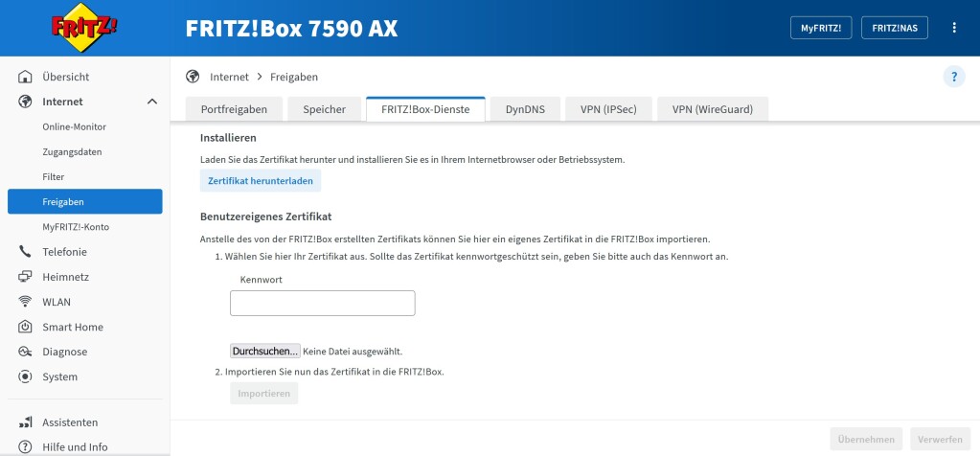980x456 pixels.
Task: Click the FRITZ!Box 7590 AX title
Action: [291, 29]
